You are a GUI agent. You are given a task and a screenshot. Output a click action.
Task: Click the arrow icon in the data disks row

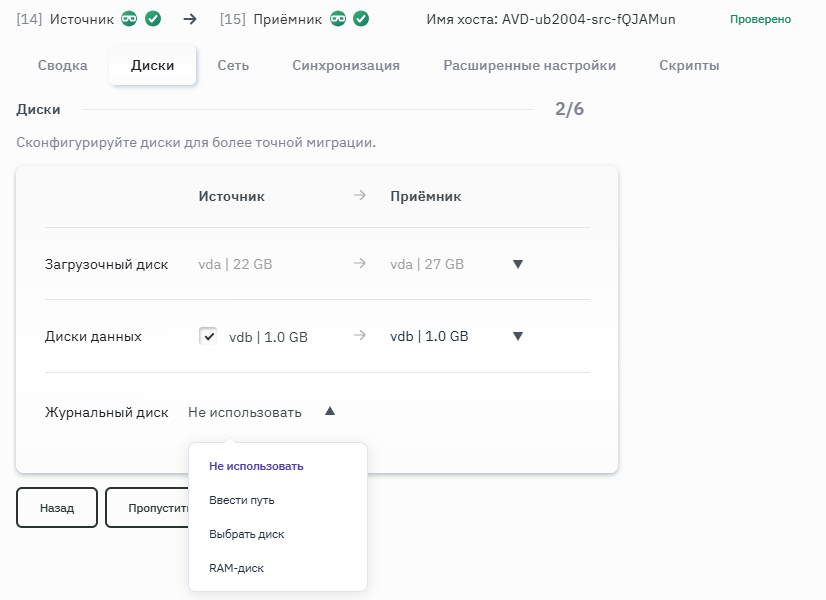point(360,336)
